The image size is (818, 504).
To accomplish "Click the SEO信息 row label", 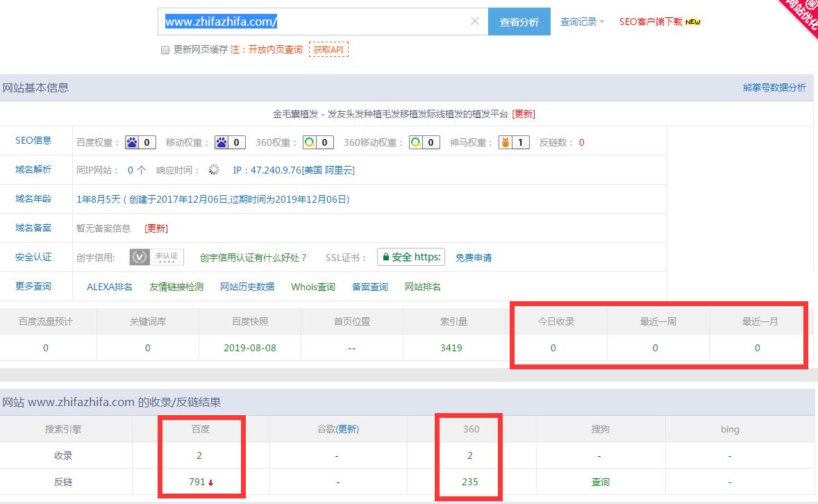I will tap(33, 140).
